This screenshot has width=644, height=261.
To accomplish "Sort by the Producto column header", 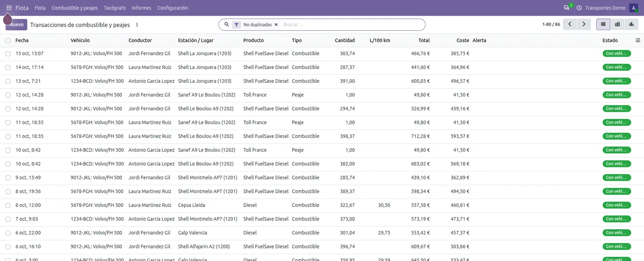I will [253, 40].
